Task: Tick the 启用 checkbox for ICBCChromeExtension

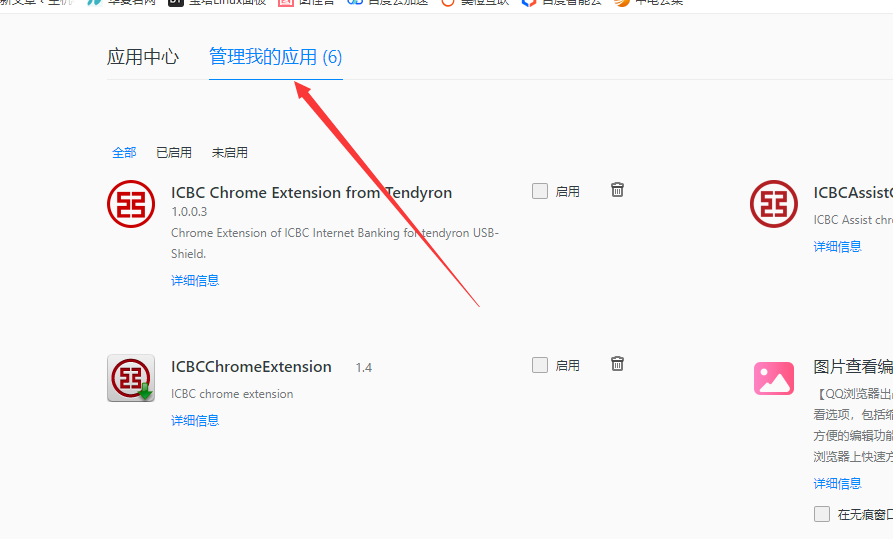Action: pos(540,365)
